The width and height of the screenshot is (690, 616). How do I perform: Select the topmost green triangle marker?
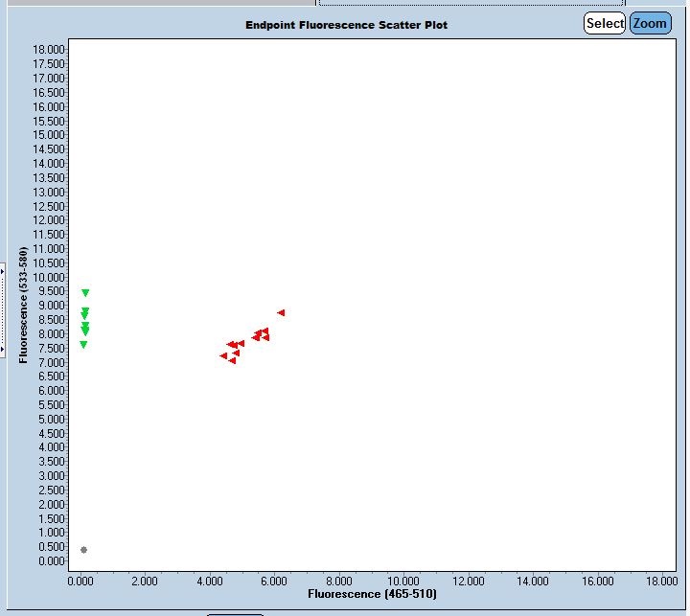click(85, 293)
